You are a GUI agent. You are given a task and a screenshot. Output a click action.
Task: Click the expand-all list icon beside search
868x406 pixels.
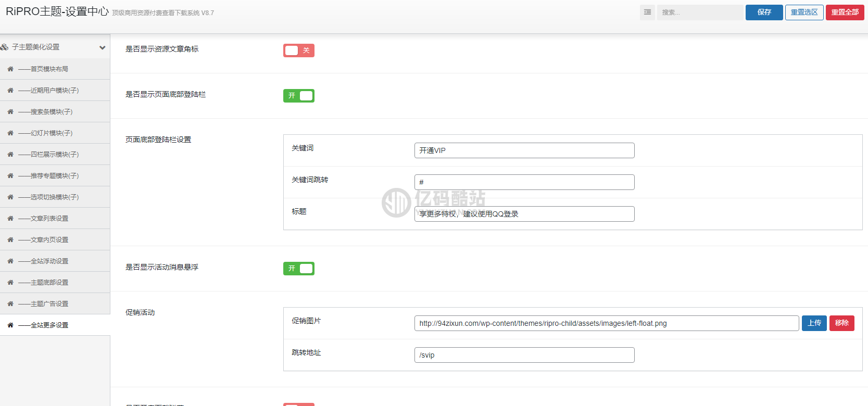(x=647, y=12)
